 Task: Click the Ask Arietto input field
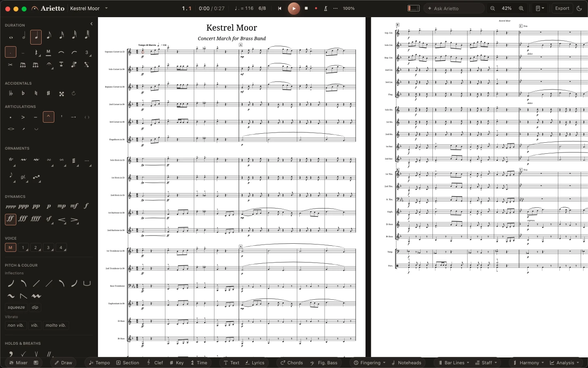pos(454,8)
